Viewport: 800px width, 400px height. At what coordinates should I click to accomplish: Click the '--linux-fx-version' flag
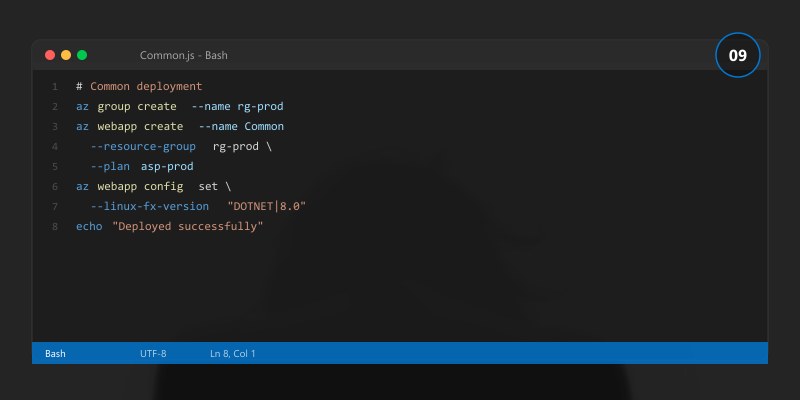(x=150, y=207)
